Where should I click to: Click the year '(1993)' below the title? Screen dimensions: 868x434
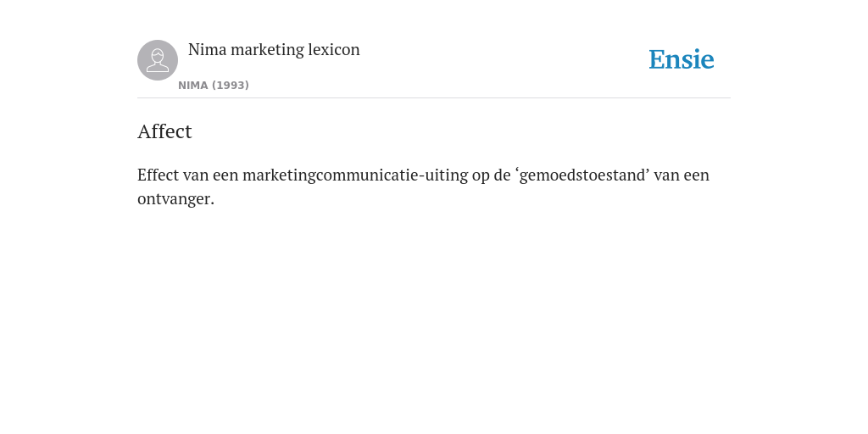[x=231, y=86]
